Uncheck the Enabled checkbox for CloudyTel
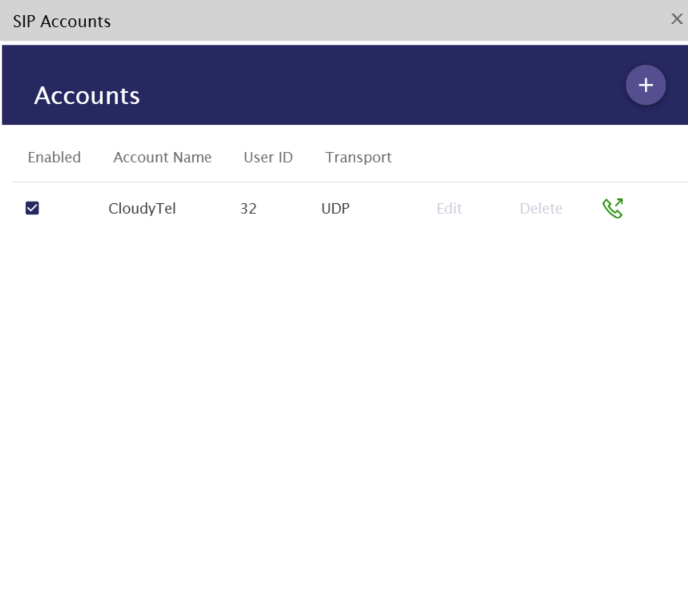This screenshot has height=589, width=688. point(32,208)
